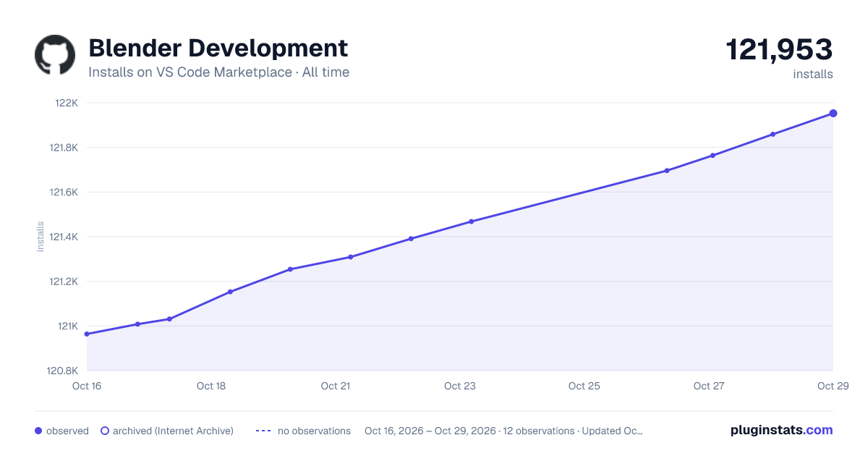
Task: Click the Oct 21 x-axis label
Action: click(x=336, y=386)
